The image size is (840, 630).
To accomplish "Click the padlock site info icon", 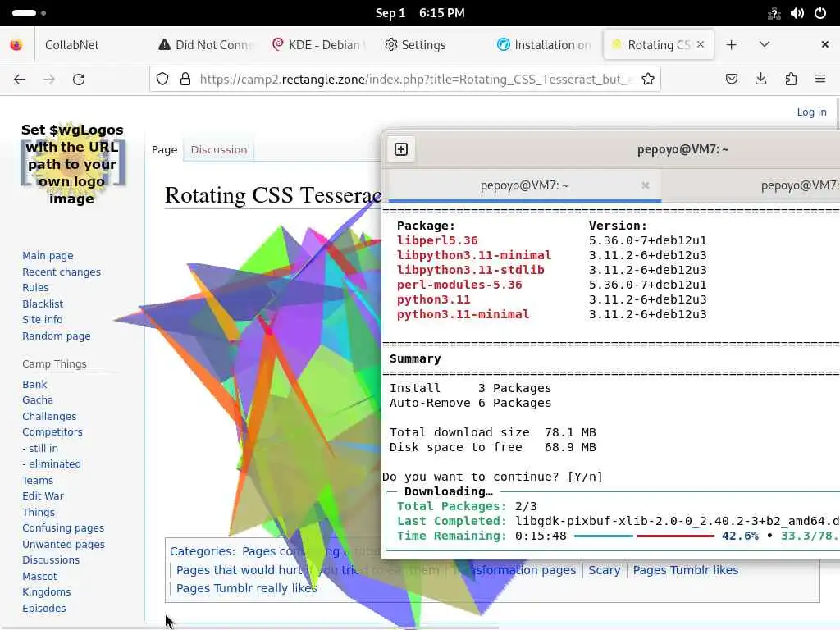I will click(185, 80).
